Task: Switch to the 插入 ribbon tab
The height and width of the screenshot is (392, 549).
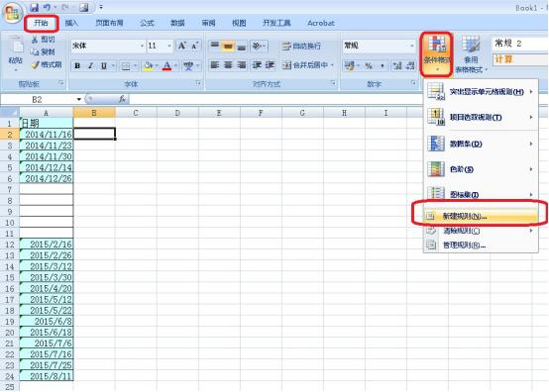Action: tap(71, 23)
